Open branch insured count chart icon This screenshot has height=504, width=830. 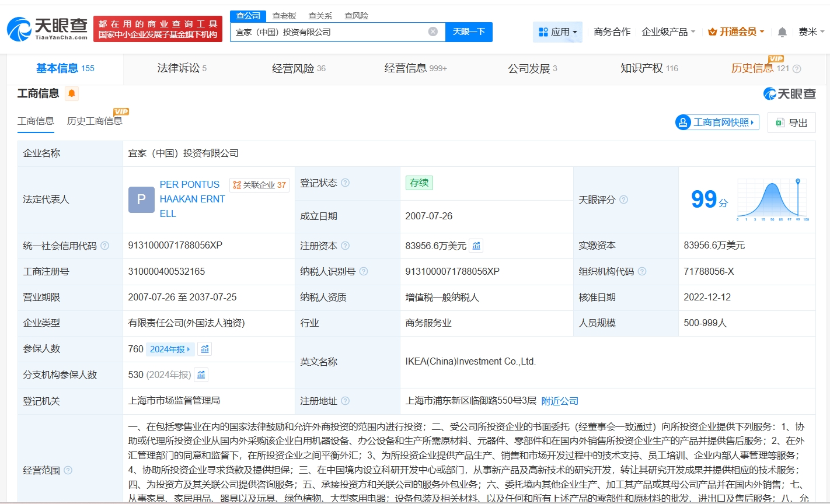pyautogui.click(x=201, y=375)
